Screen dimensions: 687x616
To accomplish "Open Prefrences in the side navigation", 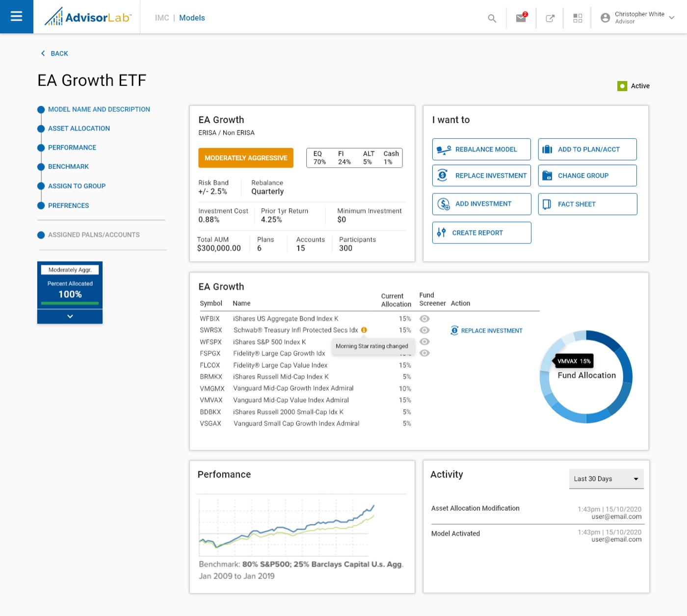I will (x=68, y=205).
